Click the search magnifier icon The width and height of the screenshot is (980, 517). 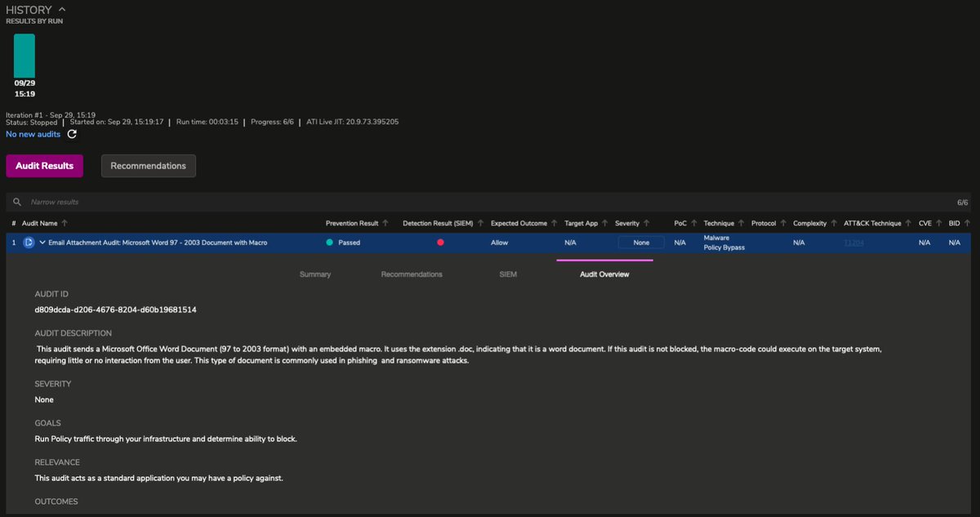[x=17, y=202]
